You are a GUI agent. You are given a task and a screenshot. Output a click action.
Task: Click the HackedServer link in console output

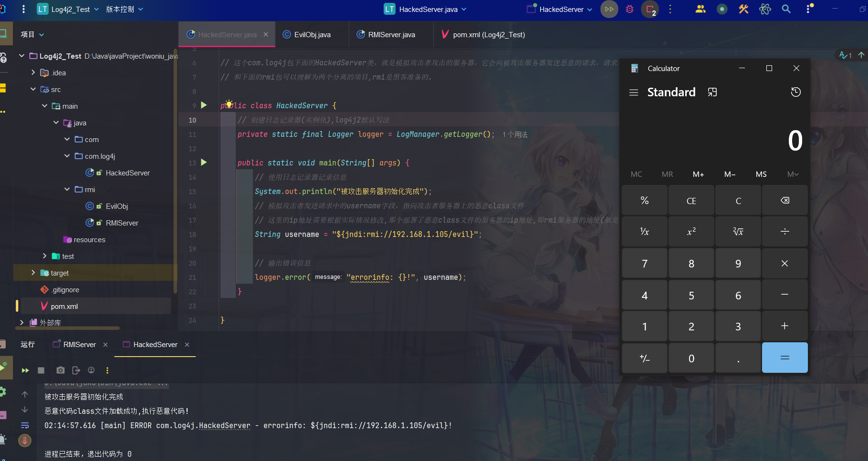click(x=224, y=425)
